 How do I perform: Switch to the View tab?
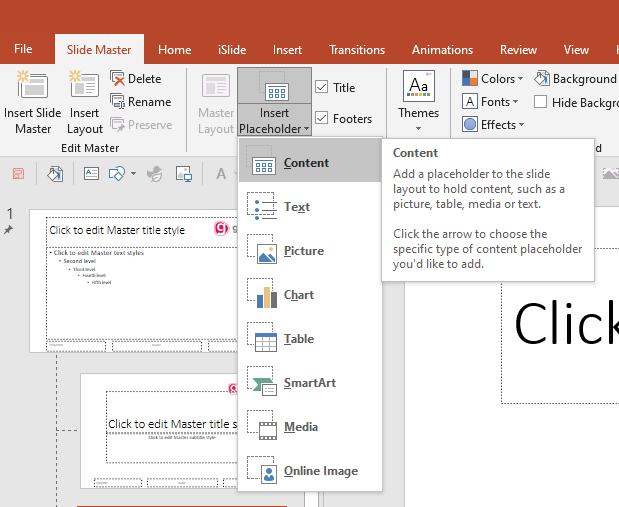tap(576, 50)
